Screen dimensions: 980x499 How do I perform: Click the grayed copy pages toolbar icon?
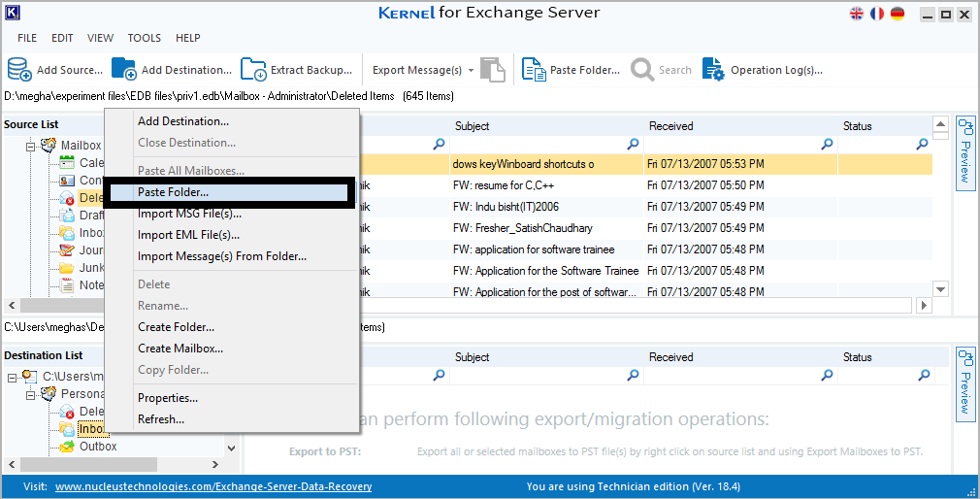click(x=493, y=69)
